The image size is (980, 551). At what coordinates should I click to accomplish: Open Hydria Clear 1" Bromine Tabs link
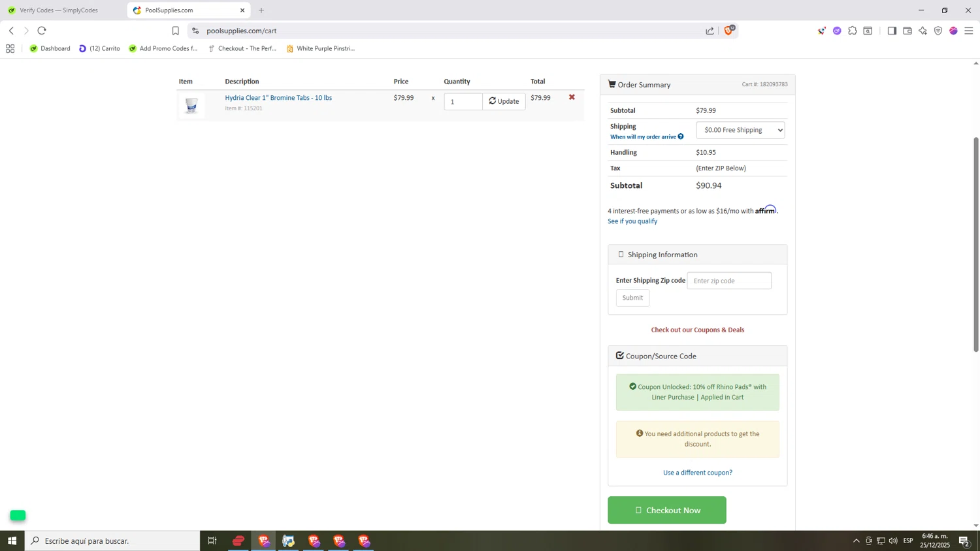pyautogui.click(x=278, y=98)
